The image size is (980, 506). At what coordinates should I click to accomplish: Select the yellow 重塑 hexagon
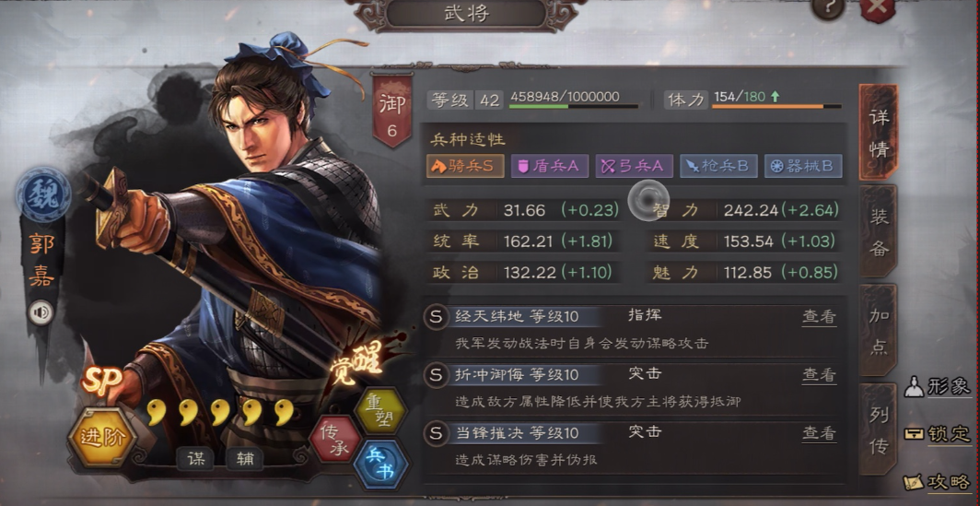click(380, 410)
